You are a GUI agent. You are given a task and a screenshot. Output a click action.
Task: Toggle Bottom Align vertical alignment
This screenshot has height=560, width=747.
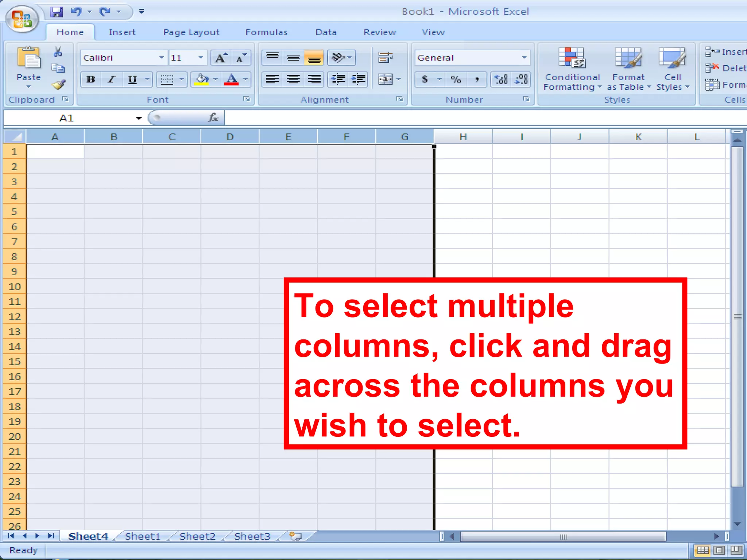(314, 58)
